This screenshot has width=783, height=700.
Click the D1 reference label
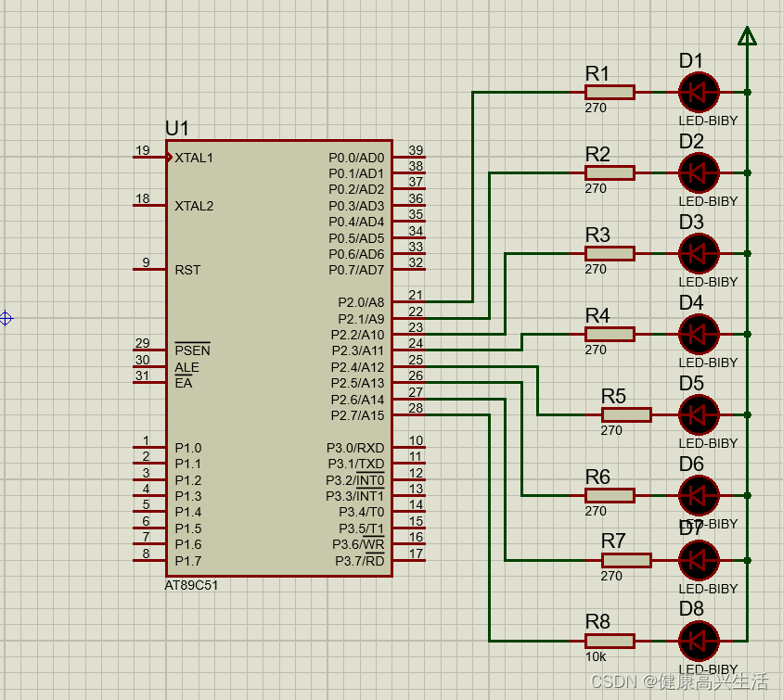pyautogui.click(x=691, y=61)
